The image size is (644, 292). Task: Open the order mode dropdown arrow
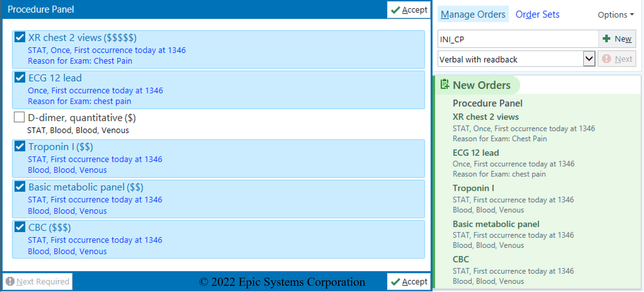tap(589, 59)
